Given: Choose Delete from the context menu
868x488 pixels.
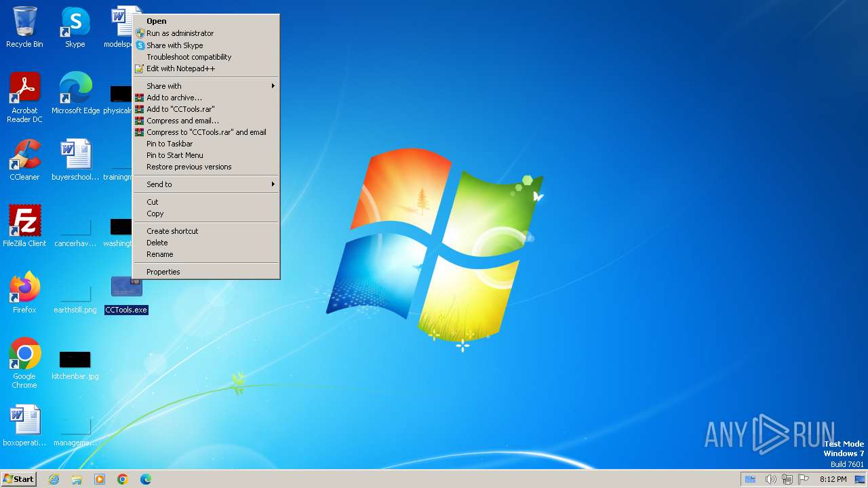Looking at the screenshot, I should tap(206, 243).
